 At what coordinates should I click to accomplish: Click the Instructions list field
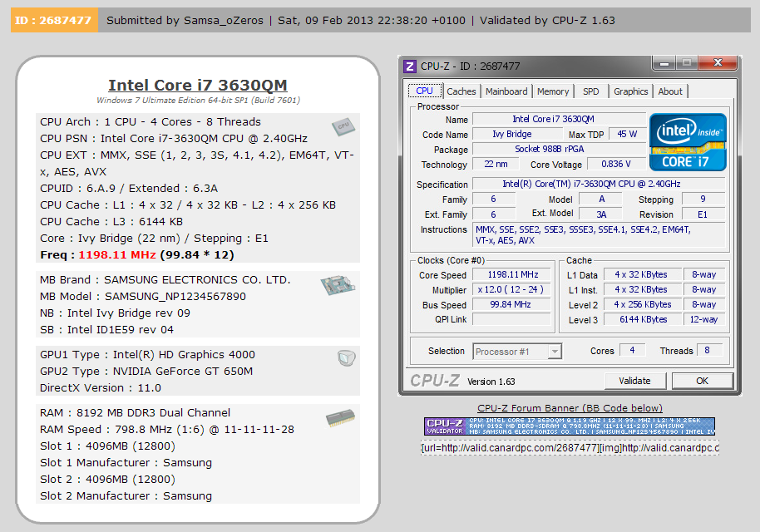(x=599, y=235)
